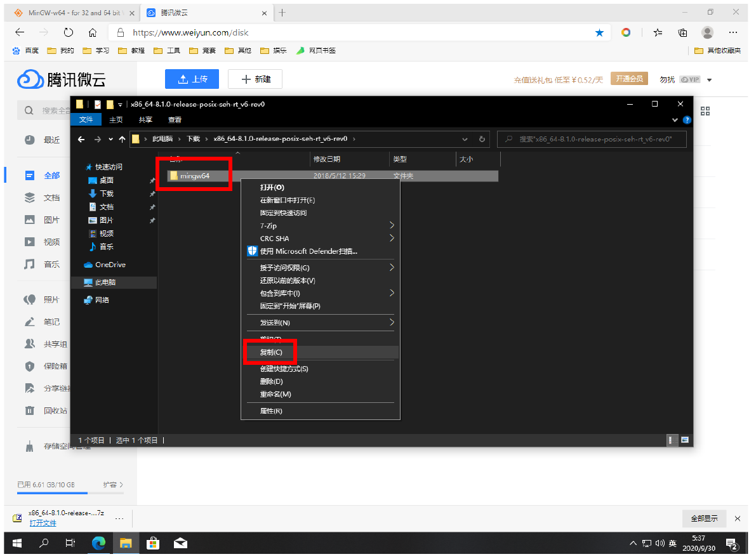Screen dimensions: 756x559
Task: Select 此电脑 in the navigation pane
Action: [105, 282]
